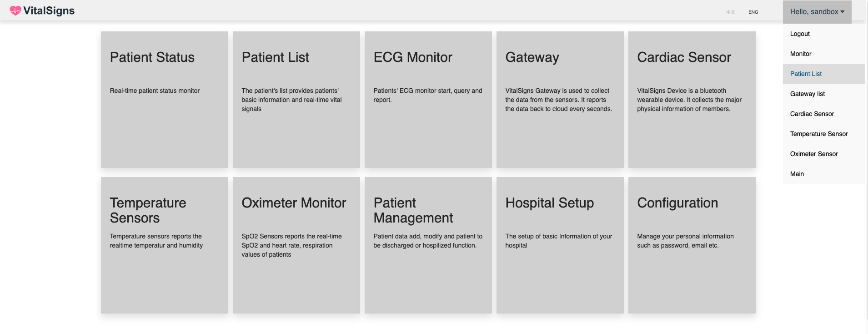Screen dimensions: 868x334
Task: Open Cardiac Sensor menu entry
Action: point(823,114)
